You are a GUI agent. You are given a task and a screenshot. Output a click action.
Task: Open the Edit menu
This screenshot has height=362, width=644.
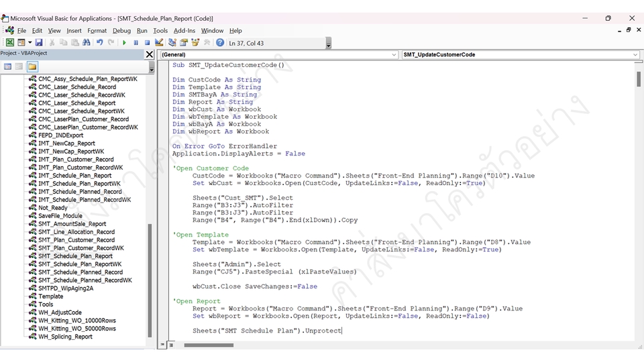click(x=37, y=31)
